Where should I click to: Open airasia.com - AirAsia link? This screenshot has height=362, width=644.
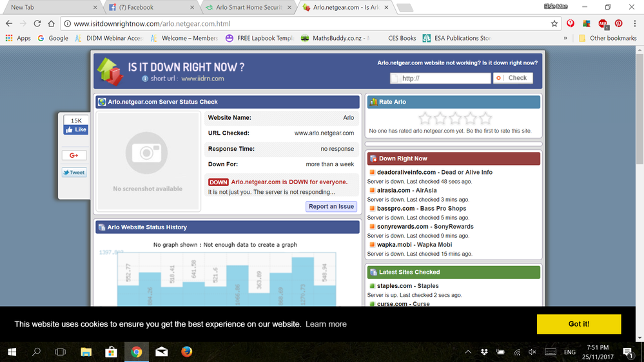tap(407, 191)
